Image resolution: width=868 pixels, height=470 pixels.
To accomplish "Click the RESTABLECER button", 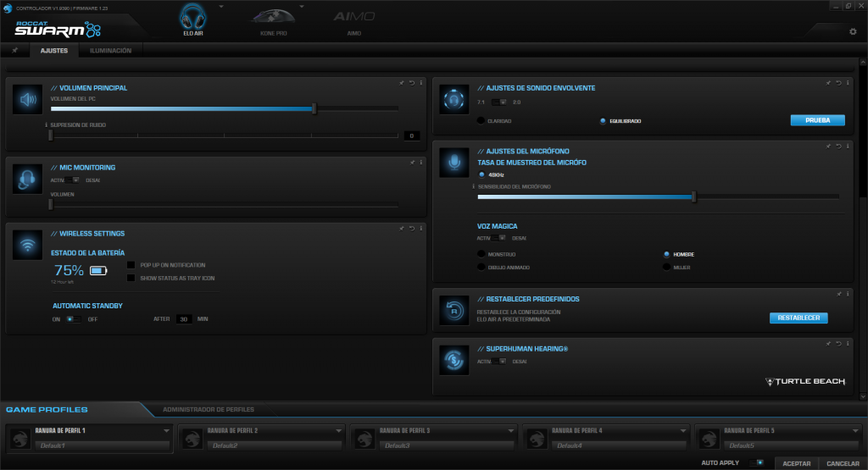I will (x=798, y=318).
